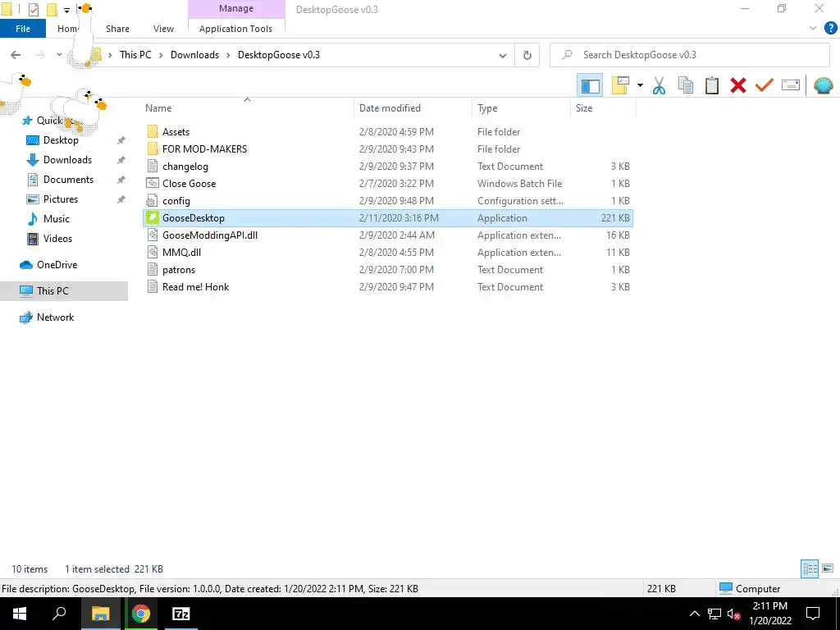This screenshot has height=630, width=840.
Task: Select the GooseDesktop application
Action: [194, 218]
